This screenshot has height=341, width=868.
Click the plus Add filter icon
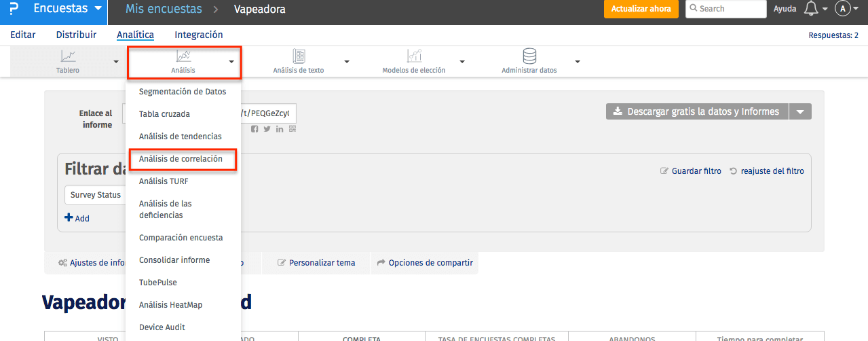pyautogui.click(x=69, y=218)
